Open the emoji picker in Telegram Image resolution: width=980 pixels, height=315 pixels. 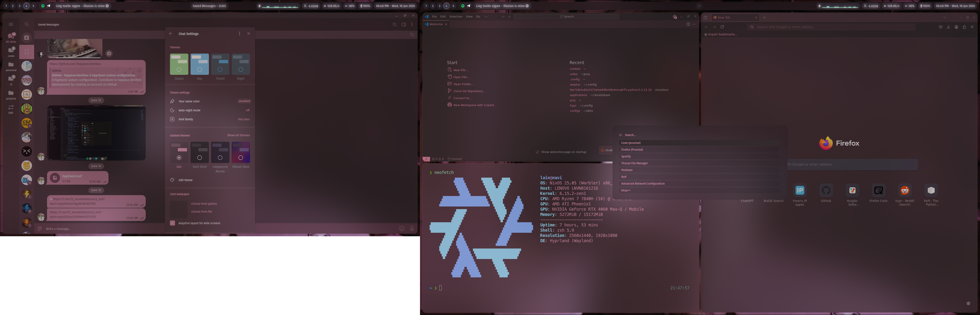click(402, 229)
